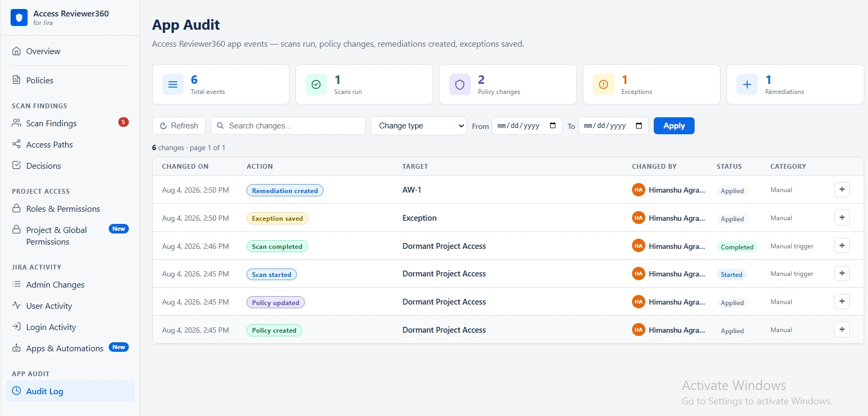Open the Change type dropdown

pyautogui.click(x=419, y=126)
